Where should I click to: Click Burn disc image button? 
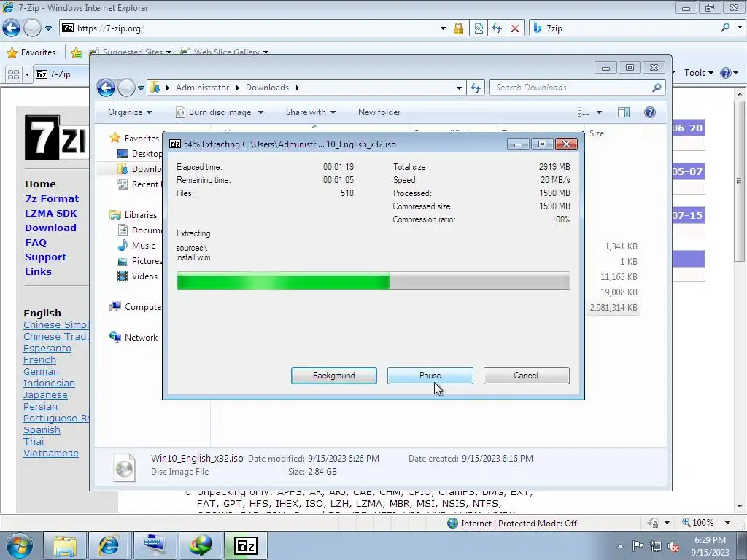click(x=214, y=112)
